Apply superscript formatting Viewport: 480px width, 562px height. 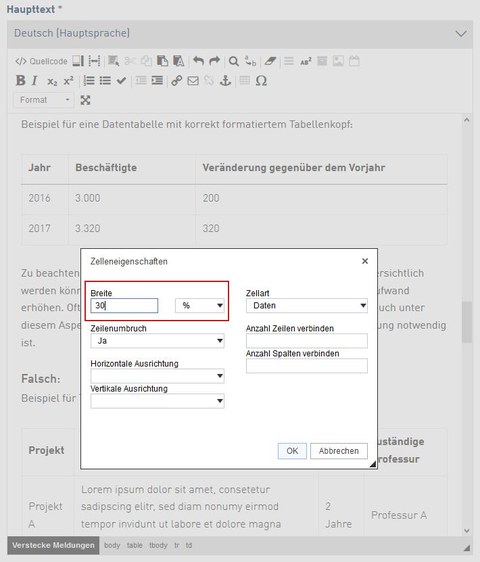68,81
